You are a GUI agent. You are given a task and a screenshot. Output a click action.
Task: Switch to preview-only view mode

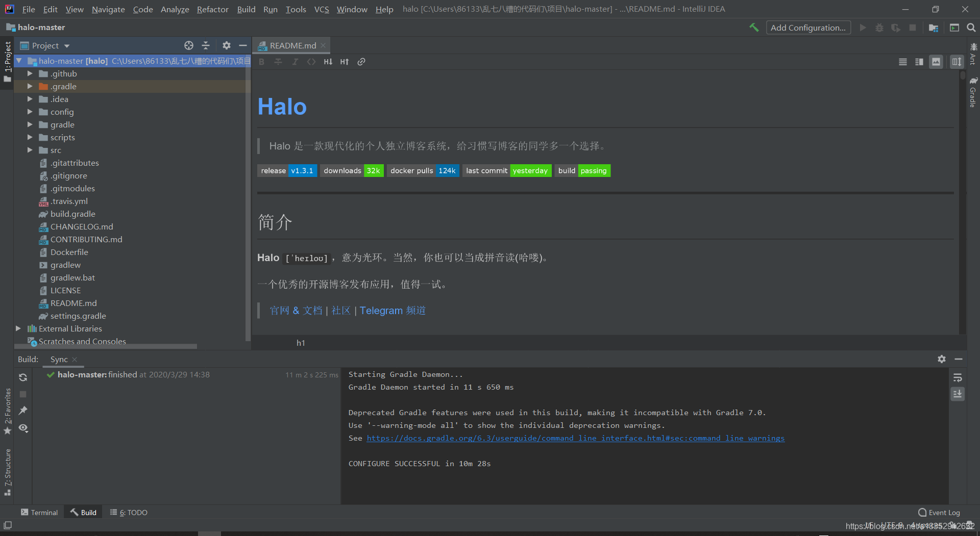pos(936,62)
